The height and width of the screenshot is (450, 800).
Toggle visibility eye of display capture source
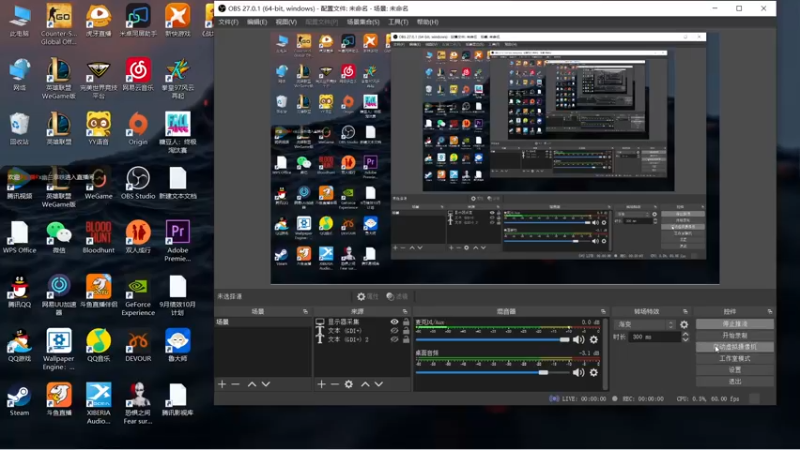pyautogui.click(x=394, y=322)
